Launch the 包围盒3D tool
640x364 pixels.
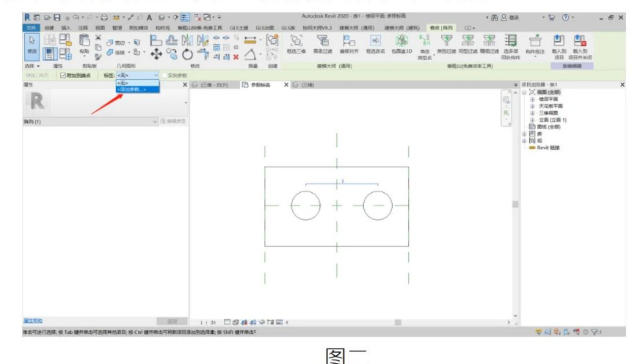[x=401, y=44]
